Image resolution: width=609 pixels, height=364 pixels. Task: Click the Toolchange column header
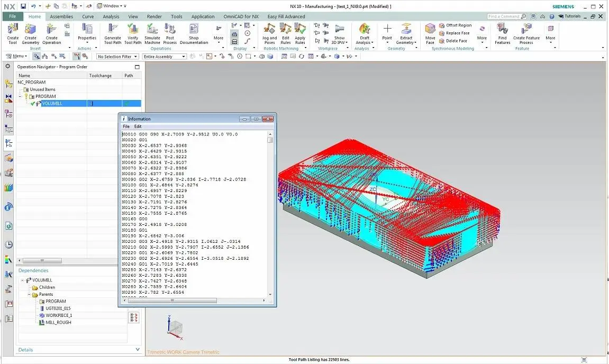pos(104,76)
